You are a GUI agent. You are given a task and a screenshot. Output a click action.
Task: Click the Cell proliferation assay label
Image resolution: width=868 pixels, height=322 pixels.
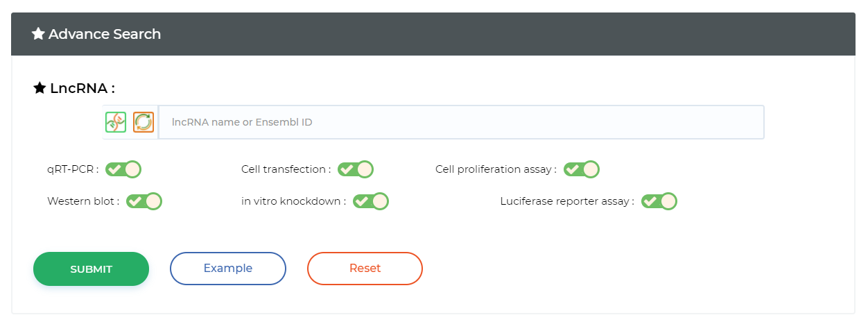495,169
